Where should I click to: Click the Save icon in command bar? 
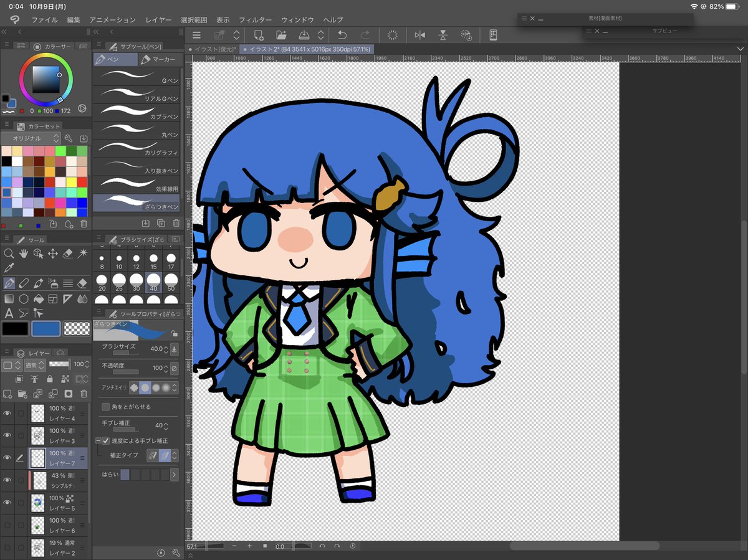point(304,36)
